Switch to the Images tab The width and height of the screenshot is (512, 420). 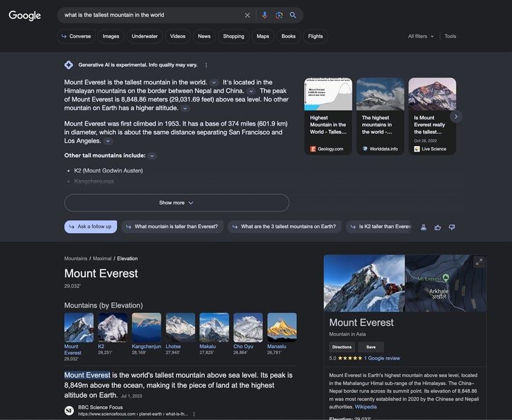[x=111, y=36]
